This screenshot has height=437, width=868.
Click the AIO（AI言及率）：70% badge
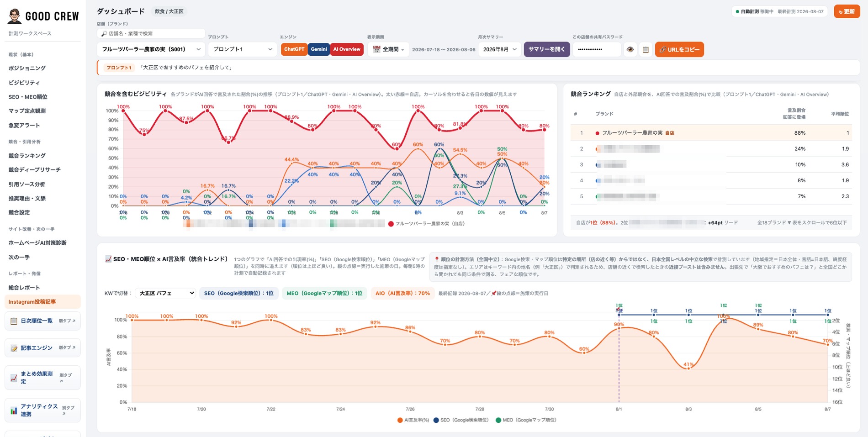coord(402,293)
